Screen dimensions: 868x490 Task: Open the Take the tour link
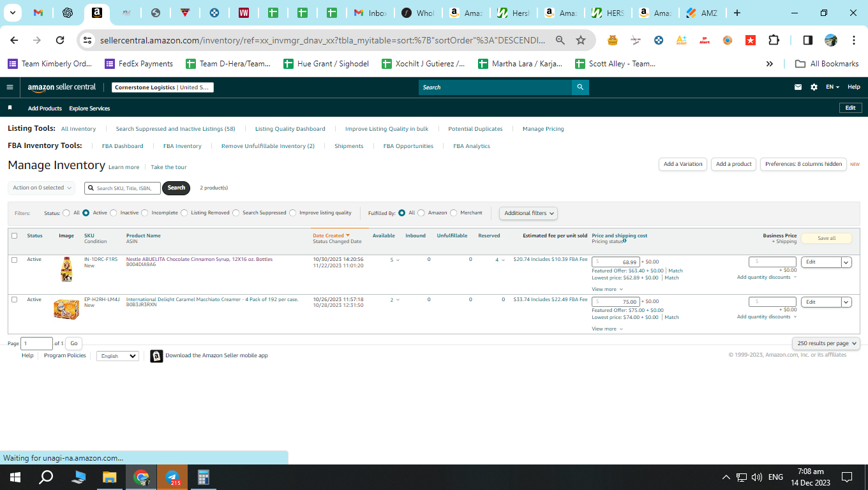coord(168,167)
